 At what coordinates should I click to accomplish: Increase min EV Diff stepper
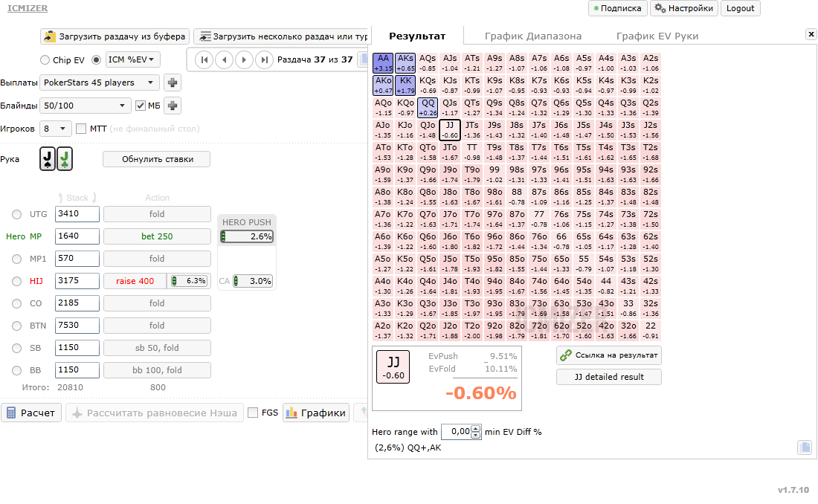tap(475, 429)
